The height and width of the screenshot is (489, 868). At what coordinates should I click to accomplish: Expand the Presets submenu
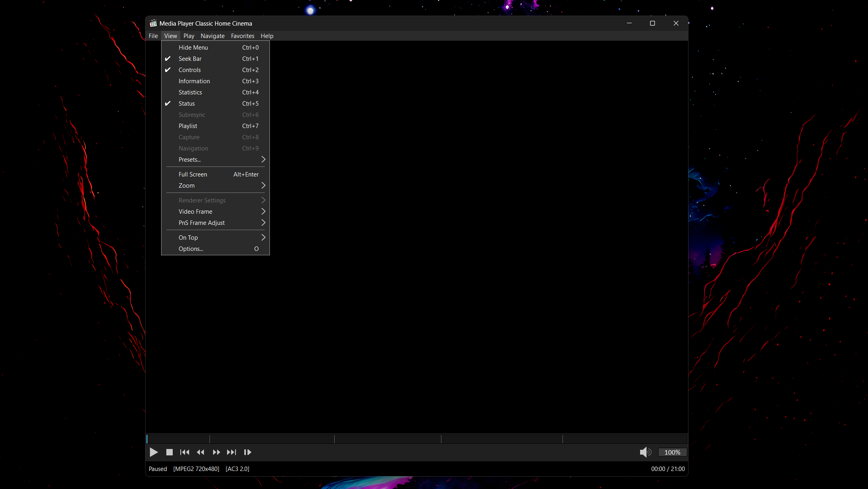[x=216, y=160]
